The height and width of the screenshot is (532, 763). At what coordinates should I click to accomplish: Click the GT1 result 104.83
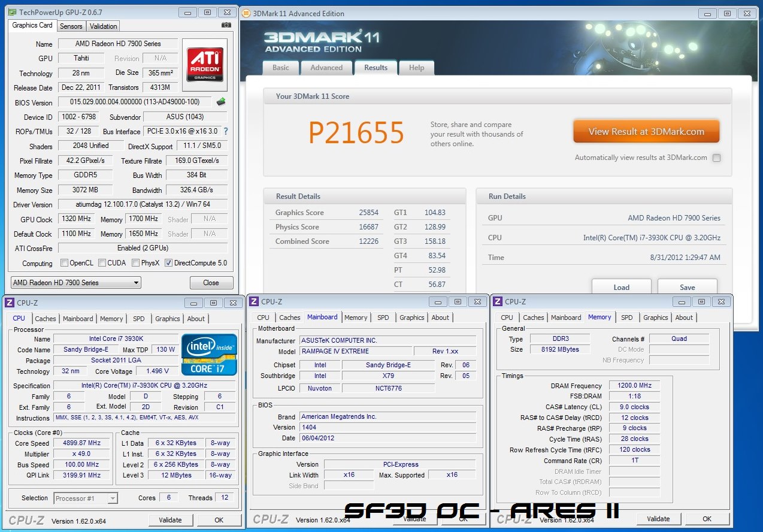435,213
